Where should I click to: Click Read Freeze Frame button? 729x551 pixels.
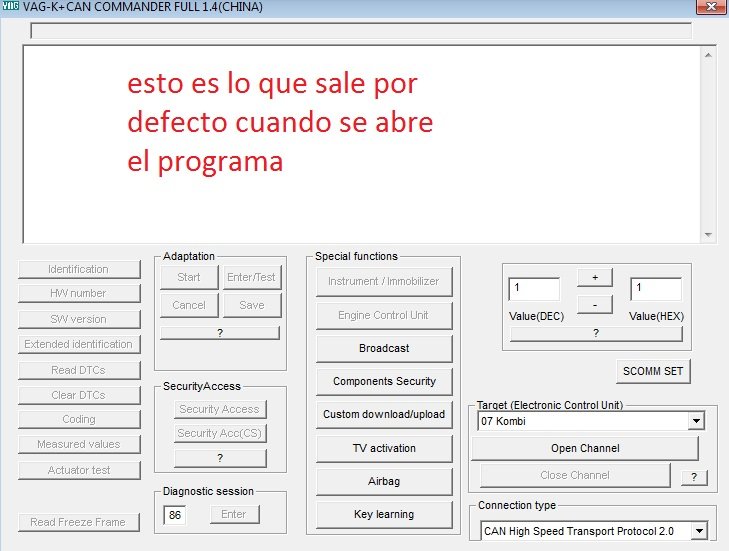[x=79, y=522]
